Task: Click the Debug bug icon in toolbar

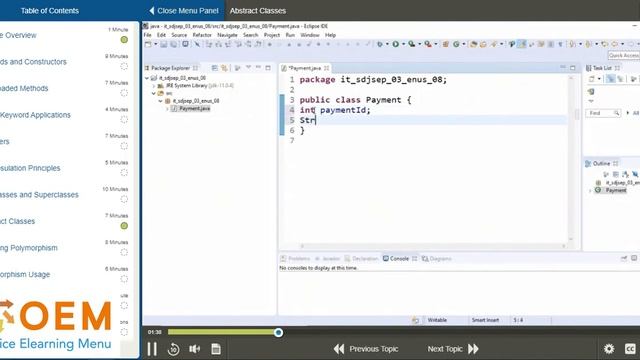Action: click(x=380, y=44)
